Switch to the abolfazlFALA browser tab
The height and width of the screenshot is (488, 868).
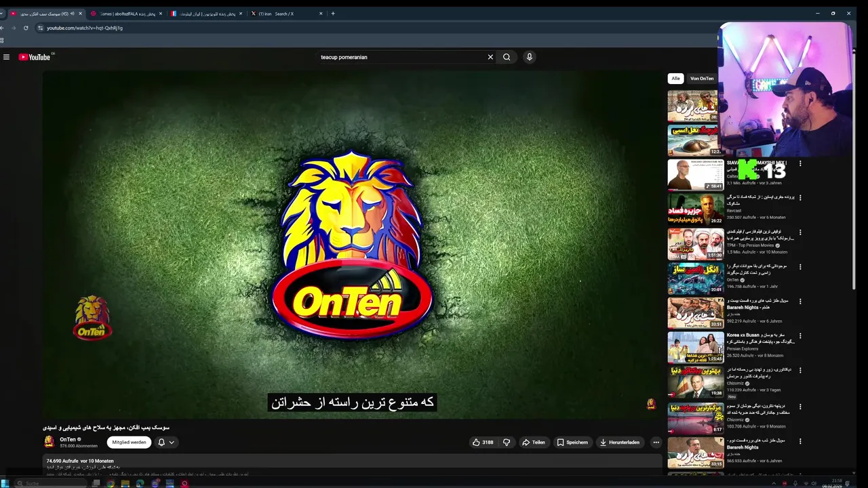(x=125, y=14)
